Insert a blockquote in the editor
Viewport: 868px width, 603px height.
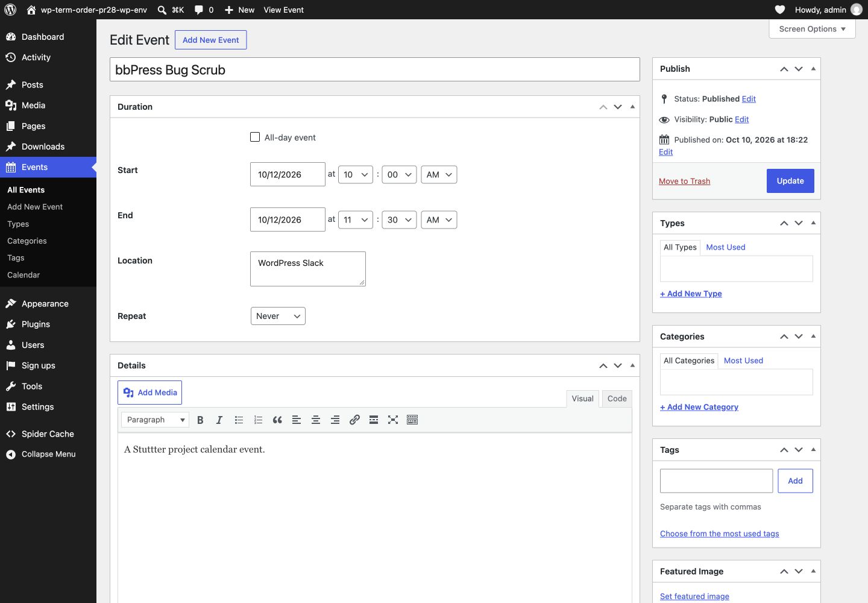coord(277,420)
